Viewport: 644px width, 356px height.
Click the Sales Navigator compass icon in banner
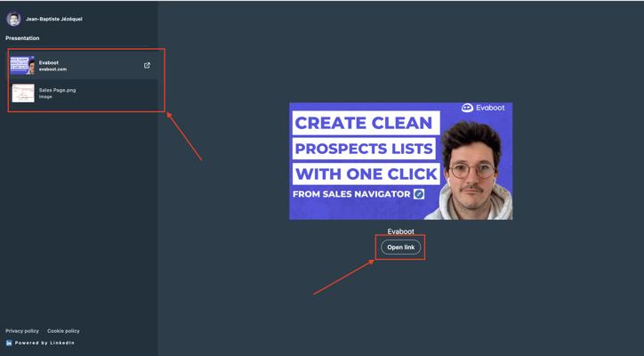pos(419,194)
